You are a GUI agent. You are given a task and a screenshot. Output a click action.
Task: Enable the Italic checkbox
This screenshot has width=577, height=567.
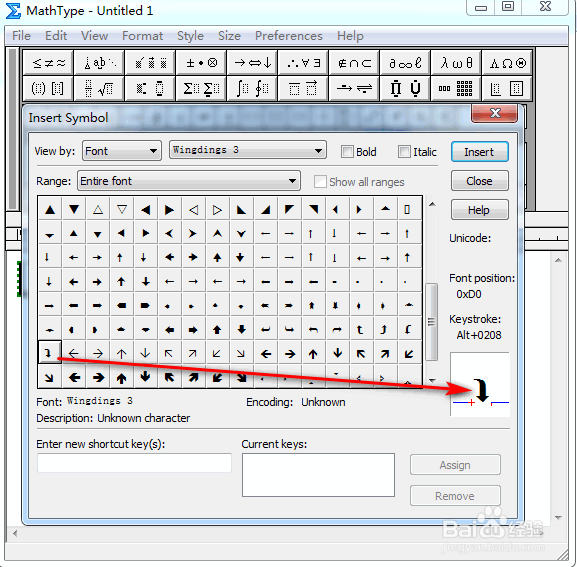tap(404, 152)
